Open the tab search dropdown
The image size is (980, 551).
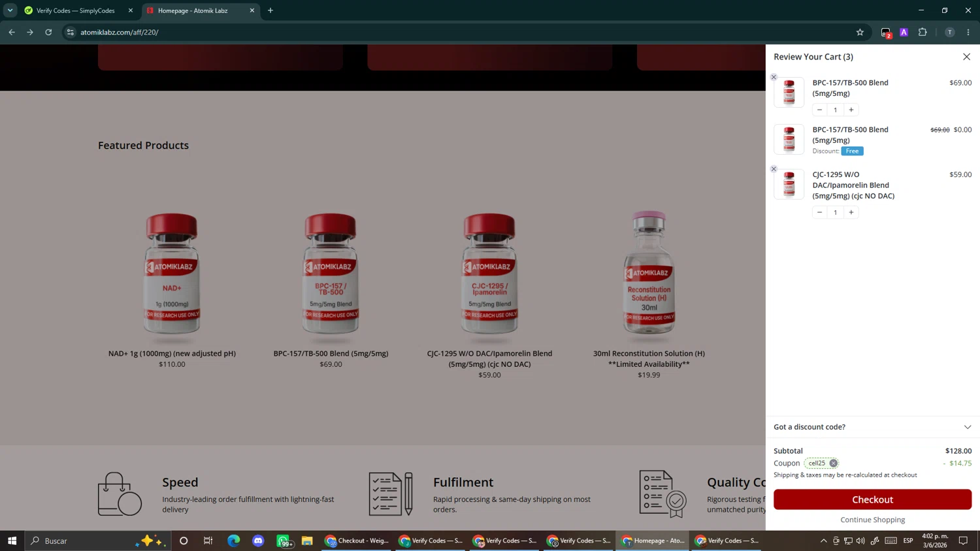(x=10, y=10)
